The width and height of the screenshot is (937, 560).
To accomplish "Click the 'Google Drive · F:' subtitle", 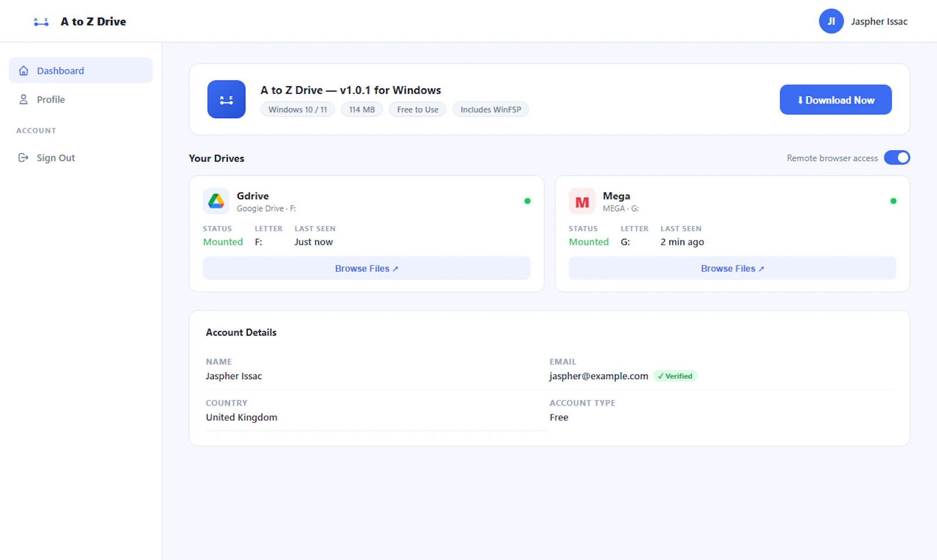I will (266, 208).
